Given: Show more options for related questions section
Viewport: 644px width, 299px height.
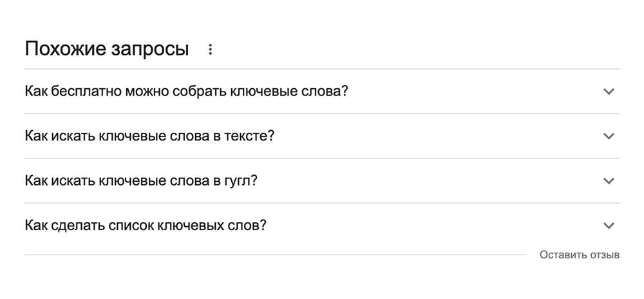Looking at the screenshot, I should [x=210, y=50].
